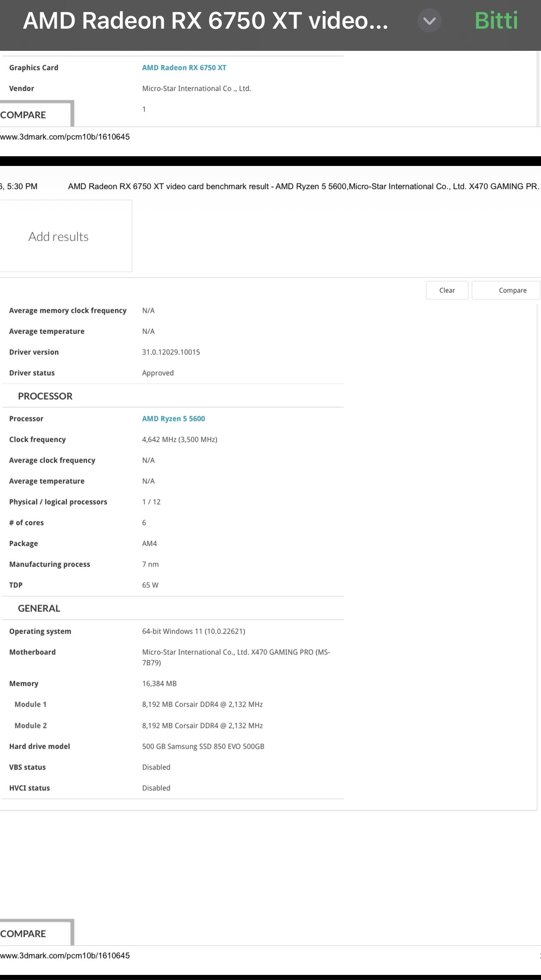Viewport: 541px width, 980px height.
Task: Select the Motherboard X470 GAMING PRO value
Action: click(x=236, y=657)
